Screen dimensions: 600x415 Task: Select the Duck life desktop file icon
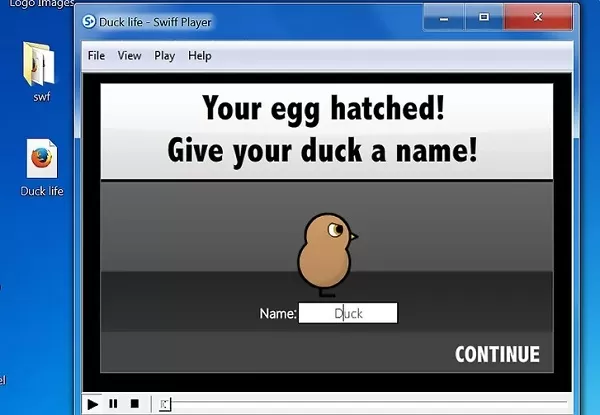coord(42,168)
